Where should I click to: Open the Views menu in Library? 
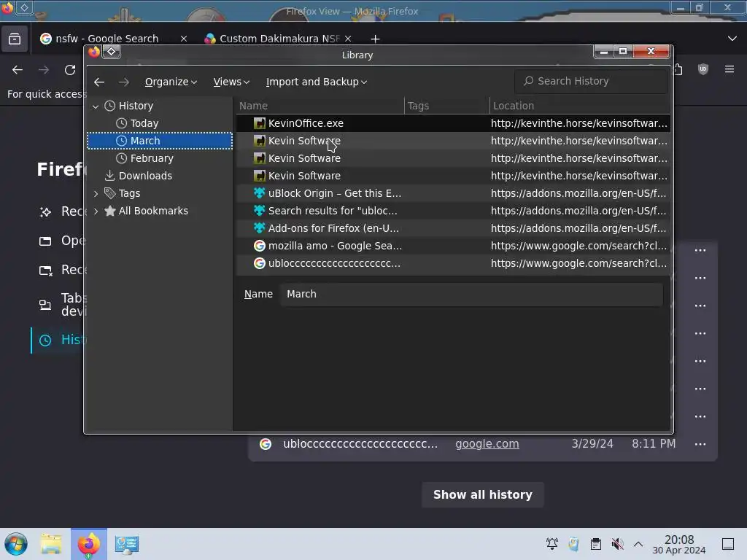[x=231, y=82]
